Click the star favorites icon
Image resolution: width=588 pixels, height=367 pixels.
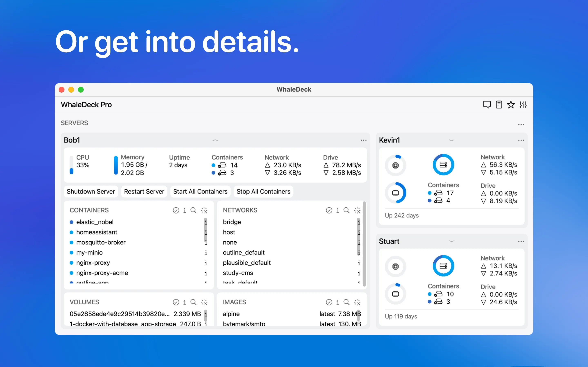[511, 105]
